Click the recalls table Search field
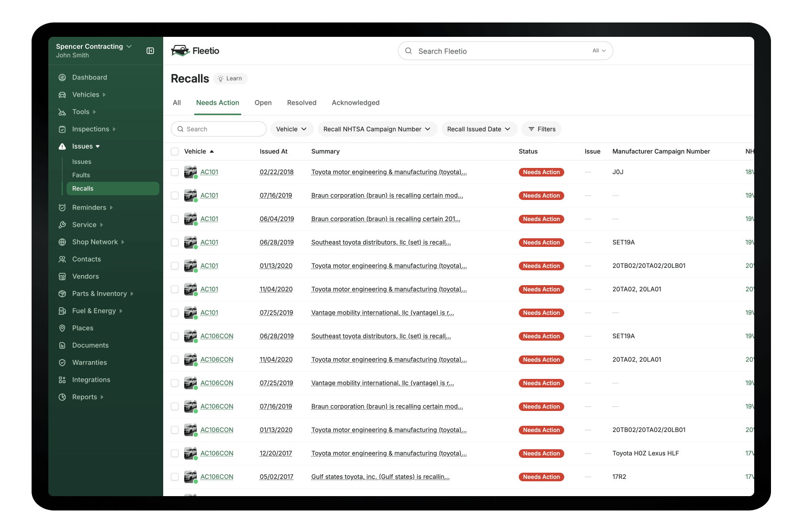This screenshot has width=804, height=532. pyautogui.click(x=219, y=129)
